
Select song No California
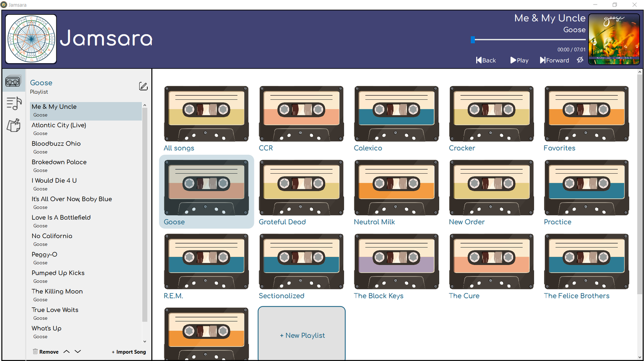coord(86,240)
